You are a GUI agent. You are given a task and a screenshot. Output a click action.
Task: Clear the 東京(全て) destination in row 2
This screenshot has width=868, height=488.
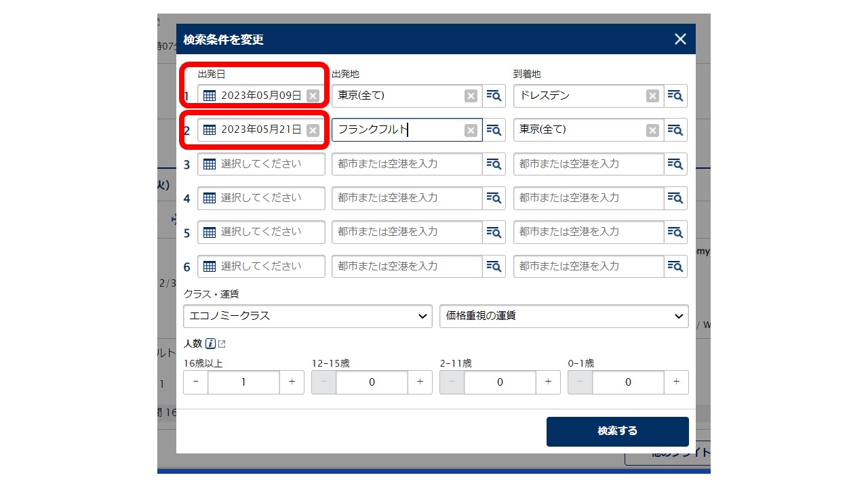(652, 130)
